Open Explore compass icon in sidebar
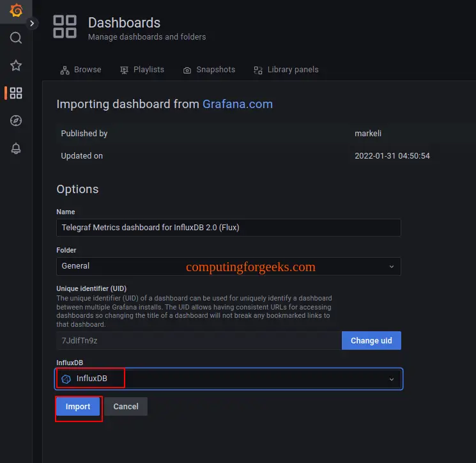476x463 pixels. point(16,121)
